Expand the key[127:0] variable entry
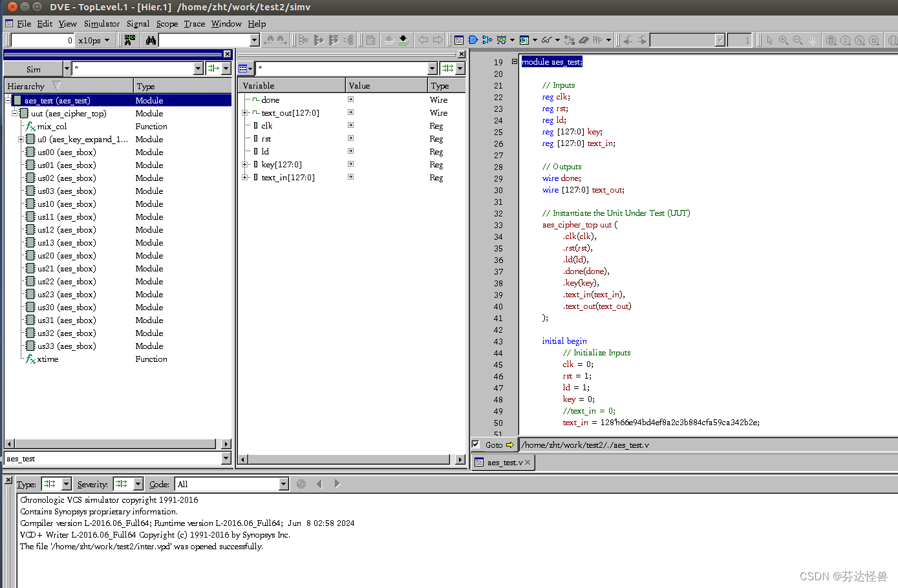This screenshot has height=588, width=898. (x=246, y=164)
